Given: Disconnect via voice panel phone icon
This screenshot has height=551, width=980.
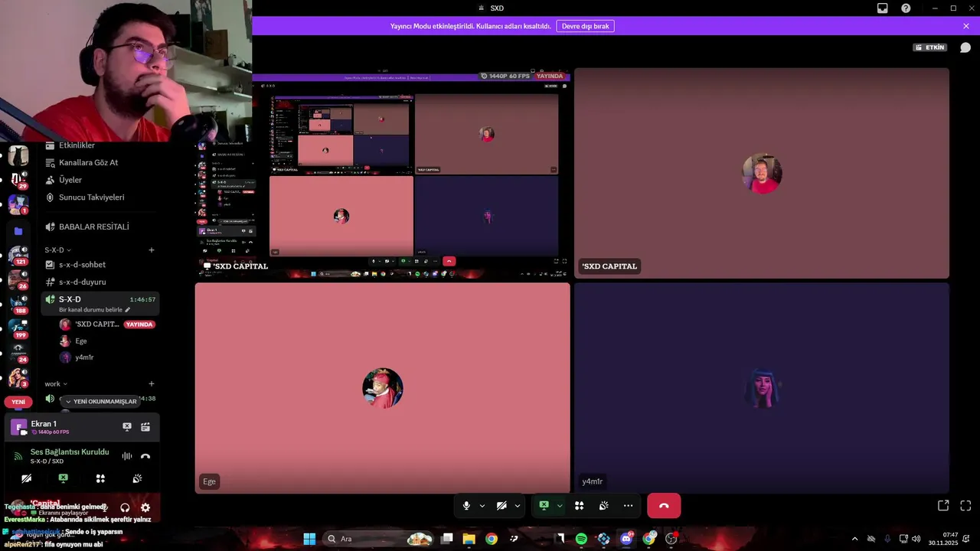Looking at the screenshot, I should 145,456.
